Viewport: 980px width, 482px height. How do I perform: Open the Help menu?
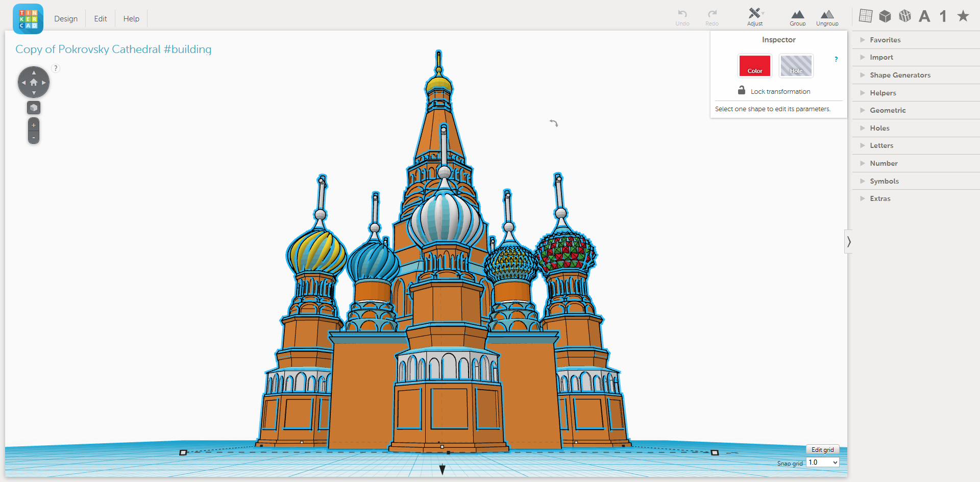point(131,18)
